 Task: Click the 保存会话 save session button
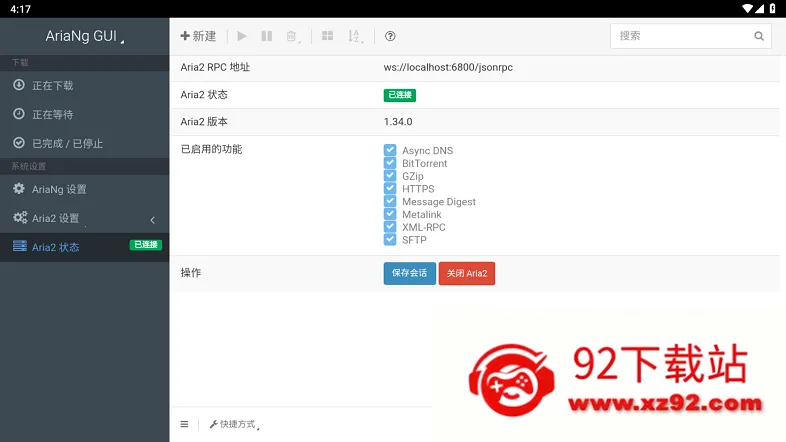click(x=410, y=273)
